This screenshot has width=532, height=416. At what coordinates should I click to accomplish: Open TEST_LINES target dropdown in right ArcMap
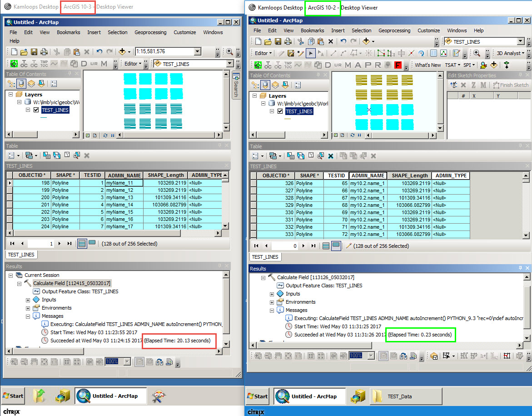click(521, 41)
